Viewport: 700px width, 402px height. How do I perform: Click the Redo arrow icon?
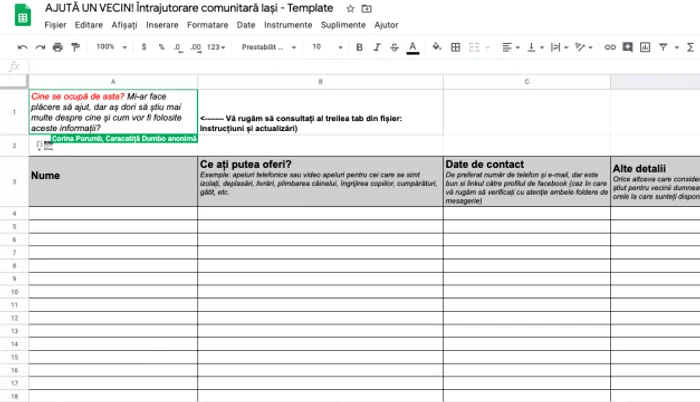(40, 47)
